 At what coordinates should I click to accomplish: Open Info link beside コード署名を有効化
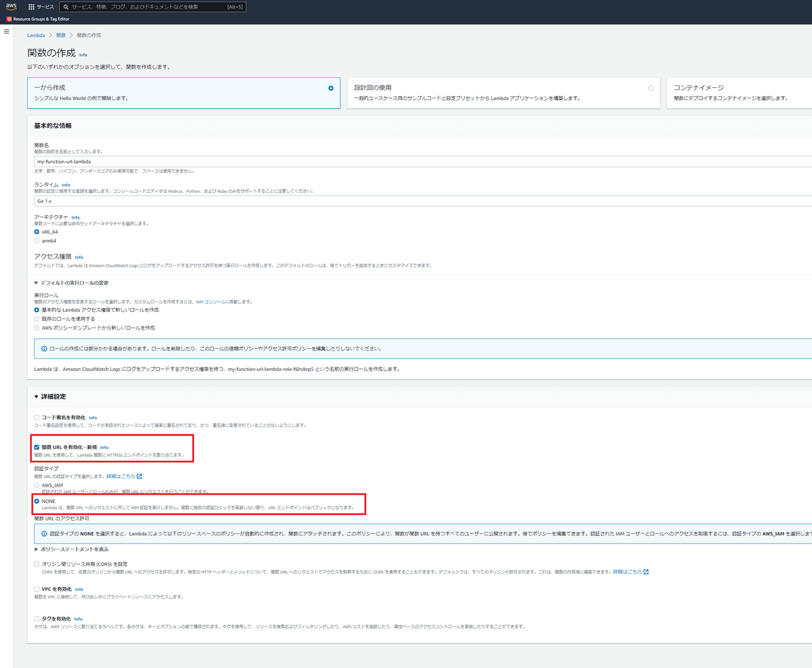click(93, 418)
